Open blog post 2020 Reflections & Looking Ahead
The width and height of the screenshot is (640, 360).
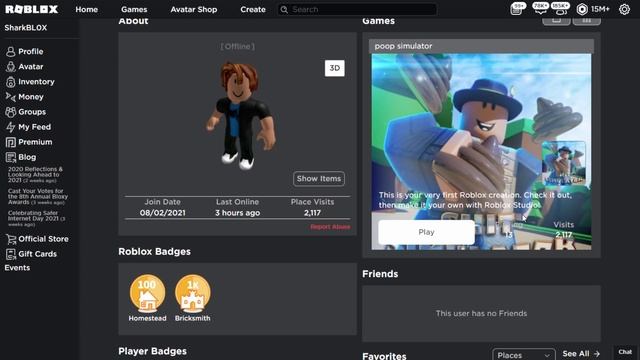coord(35,175)
